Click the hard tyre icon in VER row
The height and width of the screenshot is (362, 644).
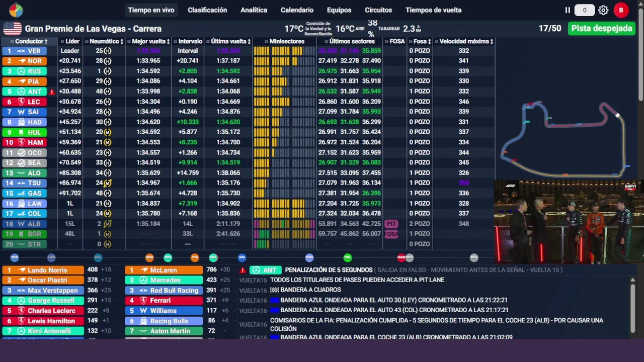[x=107, y=51]
